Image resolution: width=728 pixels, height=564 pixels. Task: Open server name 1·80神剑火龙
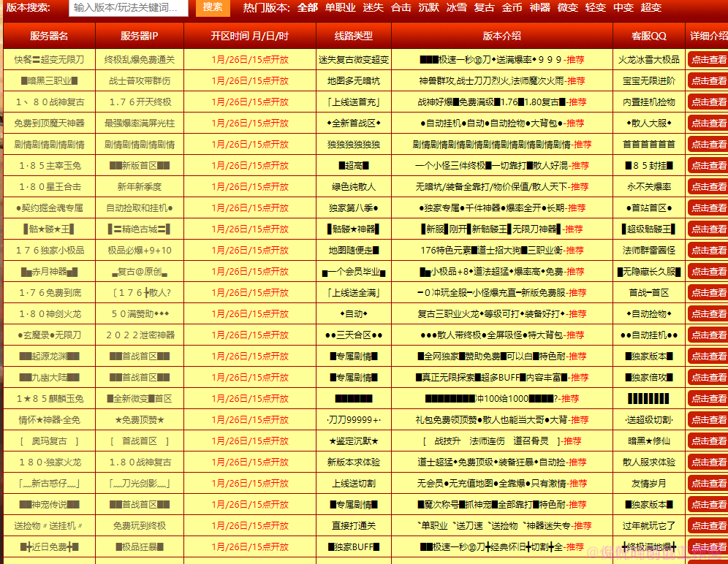(x=49, y=314)
